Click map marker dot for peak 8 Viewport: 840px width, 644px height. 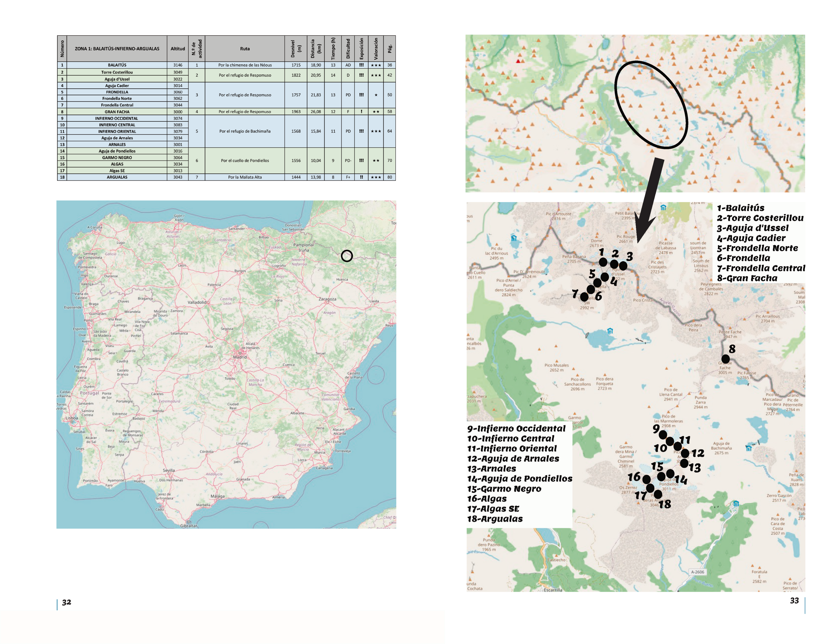pyautogui.click(x=725, y=359)
